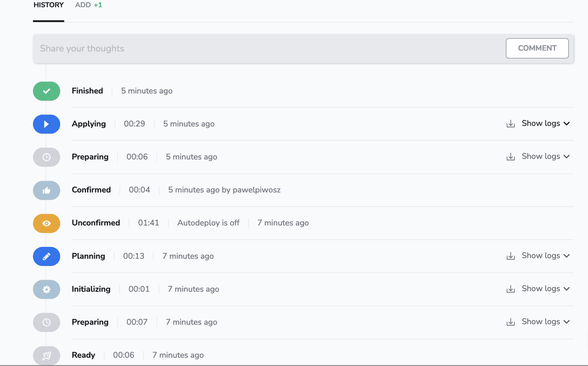Click the download icon next to Initializing logs
The image size is (588, 366).
510,289
